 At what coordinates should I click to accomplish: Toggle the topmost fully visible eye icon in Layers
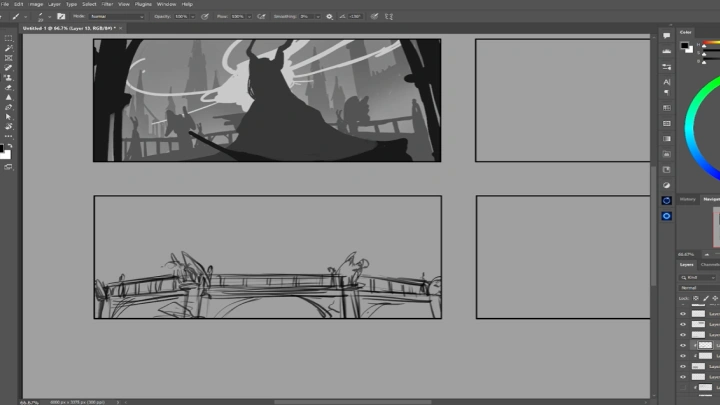[683, 314]
